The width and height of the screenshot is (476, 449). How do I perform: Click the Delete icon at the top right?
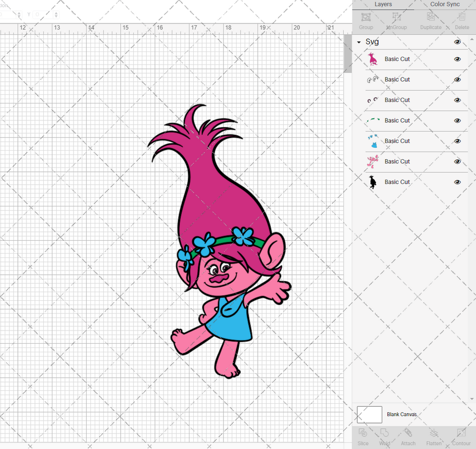coord(462,20)
